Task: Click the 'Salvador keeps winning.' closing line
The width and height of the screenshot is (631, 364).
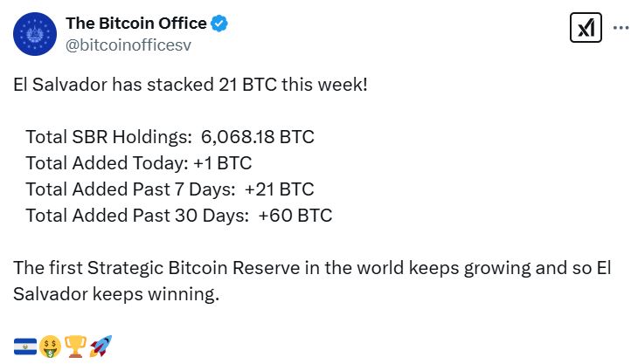Action: 115,294
